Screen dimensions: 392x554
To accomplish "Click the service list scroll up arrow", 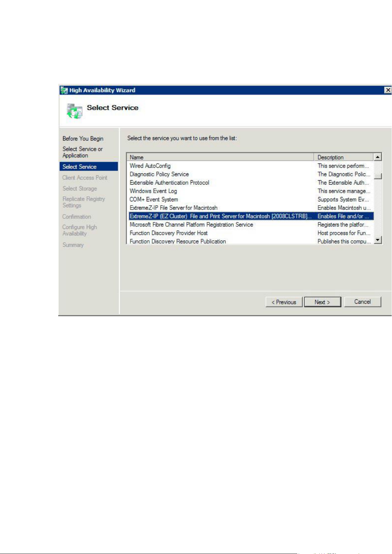I will tap(378, 157).
